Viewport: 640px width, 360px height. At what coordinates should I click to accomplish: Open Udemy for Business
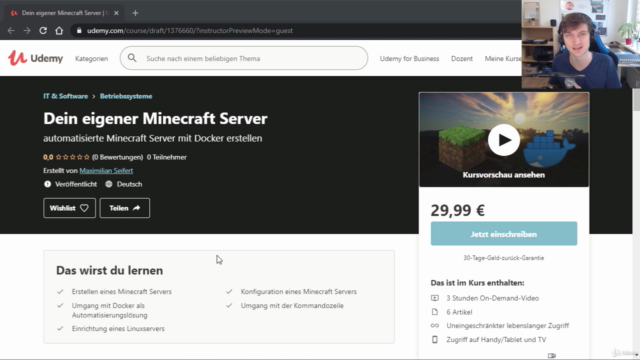coord(409,58)
